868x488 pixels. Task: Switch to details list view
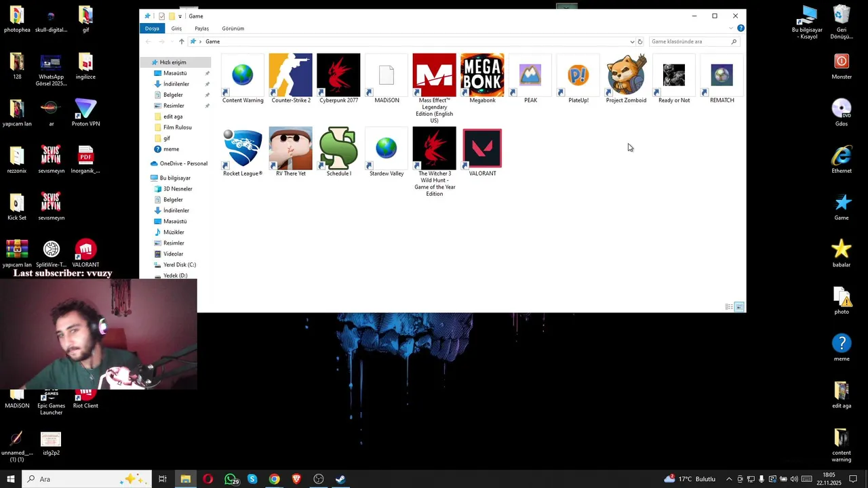click(x=729, y=307)
